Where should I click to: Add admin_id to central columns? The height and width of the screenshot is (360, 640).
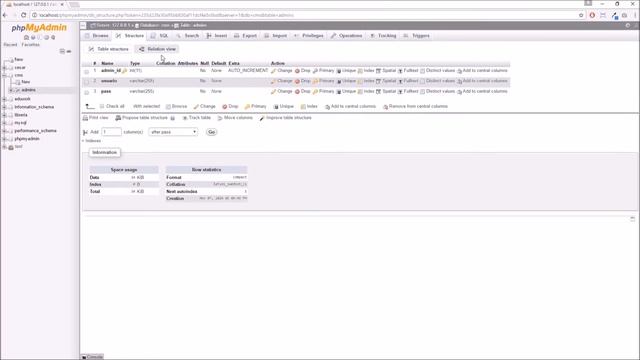point(482,71)
